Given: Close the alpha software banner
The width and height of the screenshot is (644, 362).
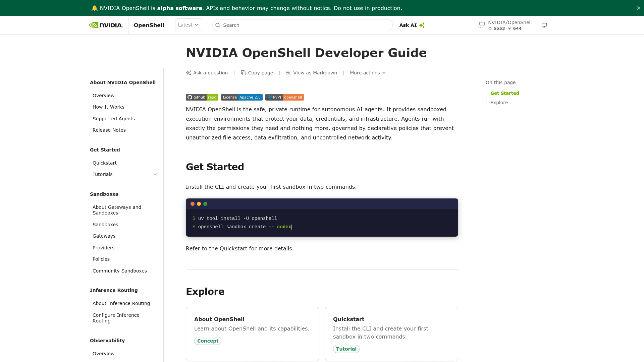Looking at the screenshot, I should click(x=638, y=8).
